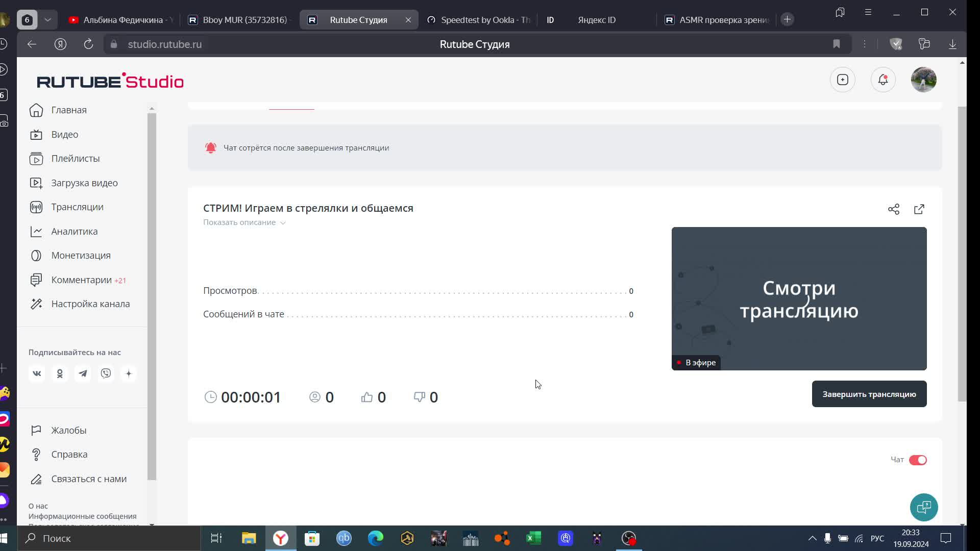Toggle the Чат switch off

click(918, 460)
